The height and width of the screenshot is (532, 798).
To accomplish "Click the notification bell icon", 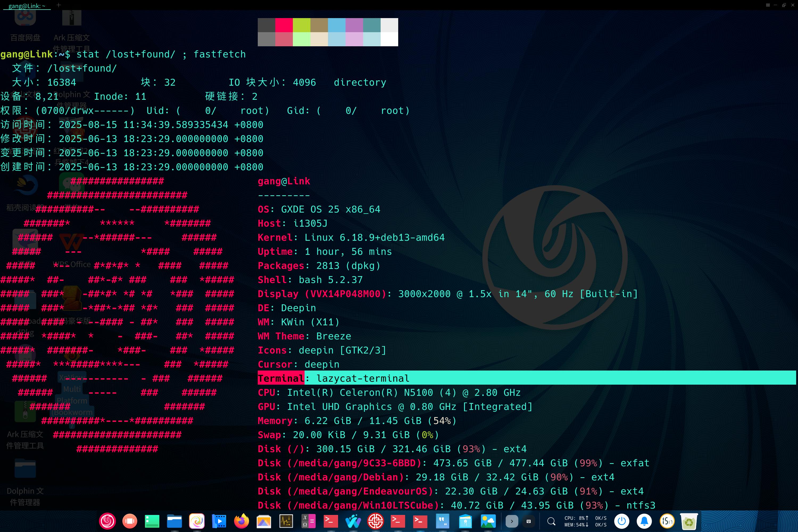I will point(644,521).
